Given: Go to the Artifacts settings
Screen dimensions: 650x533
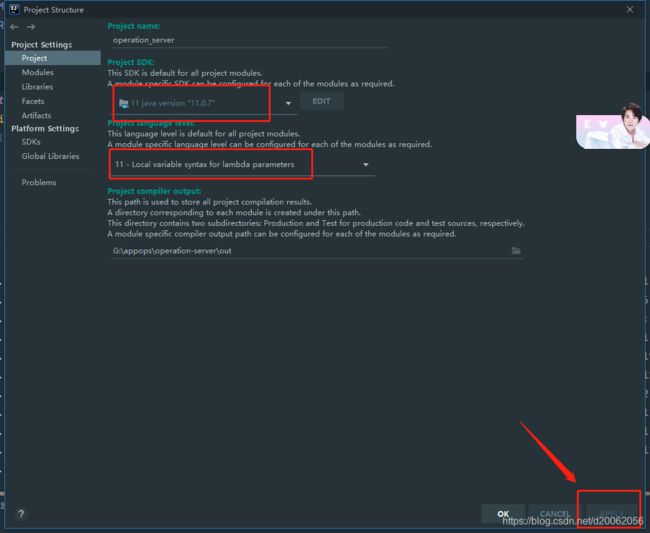Looking at the screenshot, I should (x=36, y=115).
